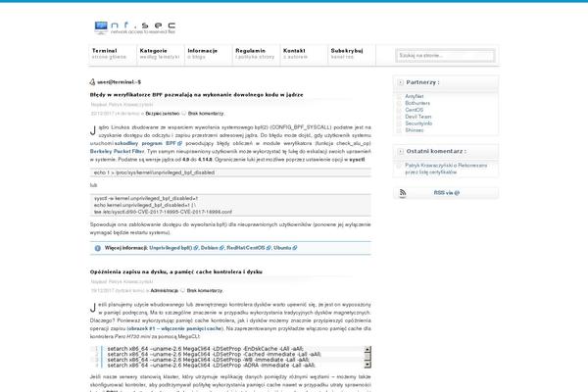Open the SecurityInfo partner link
This screenshot has height=392, width=588.
point(418,123)
